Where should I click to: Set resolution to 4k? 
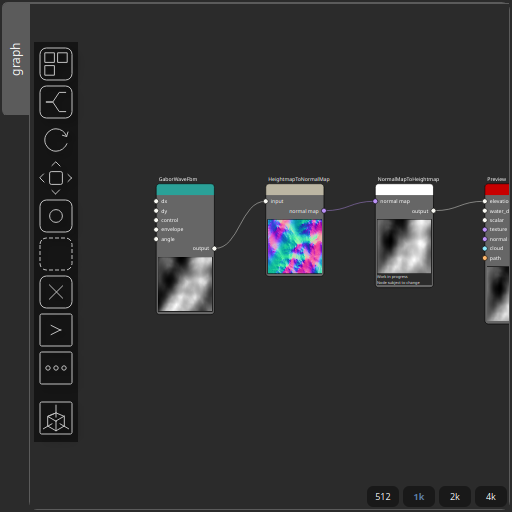[491, 497]
